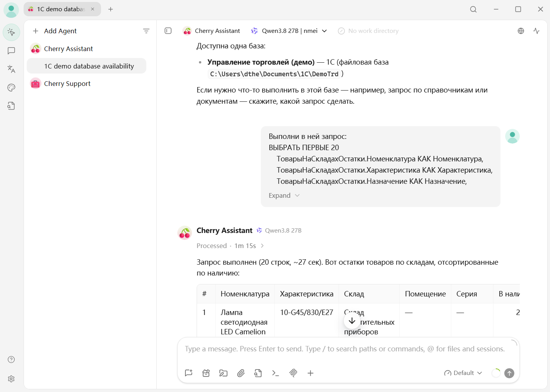The width and height of the screenshot is (550, 392).
Task: Click the folder icon in input toolbar
Action: pyautogui.click(x=223, y=373)
